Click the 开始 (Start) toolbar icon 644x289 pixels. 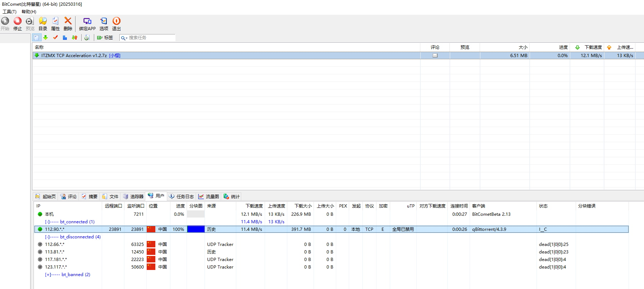(5, 21)
